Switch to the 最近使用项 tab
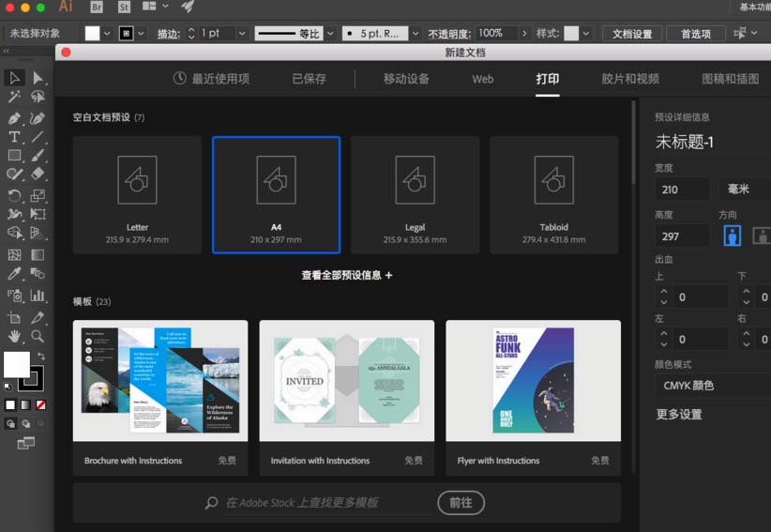 pyautogui.click(x=211, y=79)
